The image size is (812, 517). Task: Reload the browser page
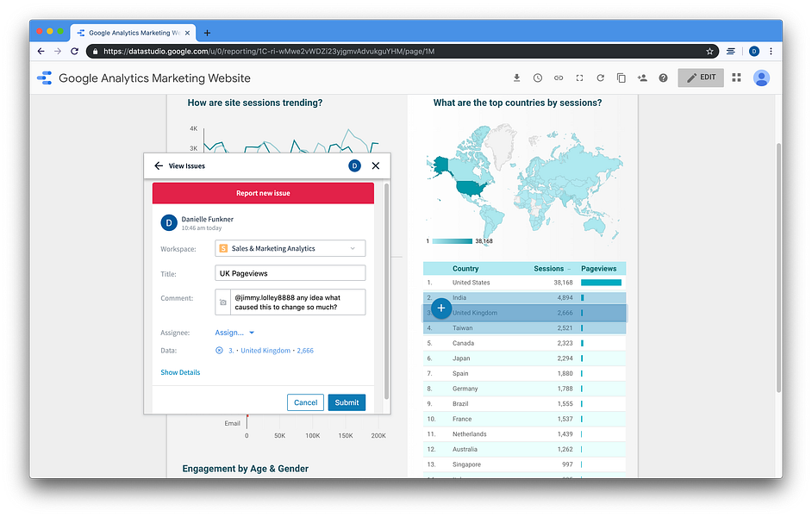[x=75, y=51]
